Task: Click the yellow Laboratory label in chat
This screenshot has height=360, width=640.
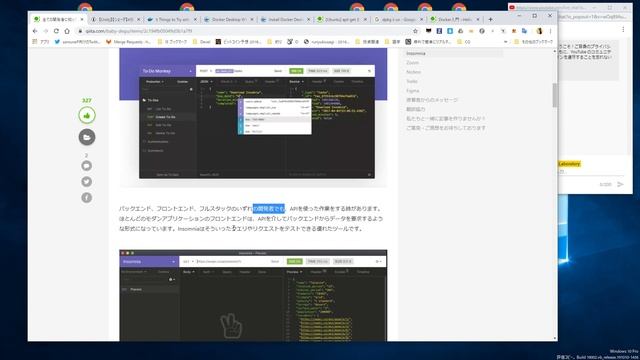Action: pos(569,164)
